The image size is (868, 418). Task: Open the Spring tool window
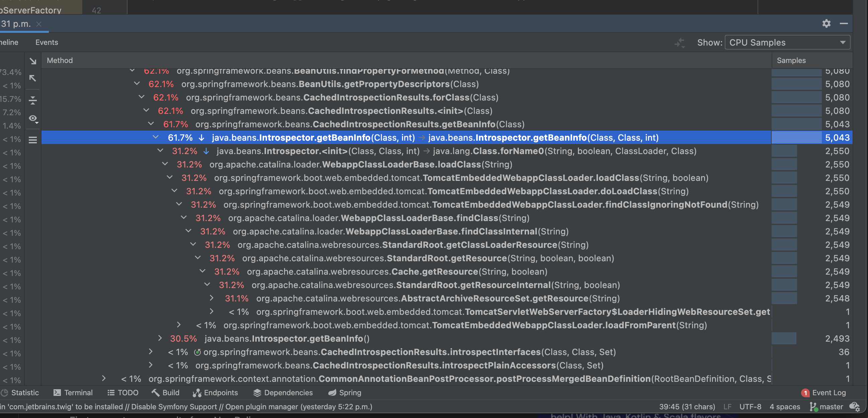(x=345, y=393)
